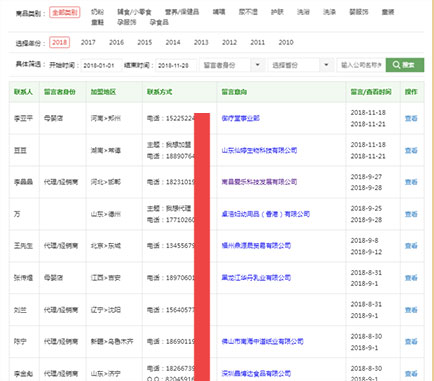Viewport: 434px width, 381px height.
Task: Open 黑龙江华丹乳业有限公司 link
Action: [x=256, y=278]
